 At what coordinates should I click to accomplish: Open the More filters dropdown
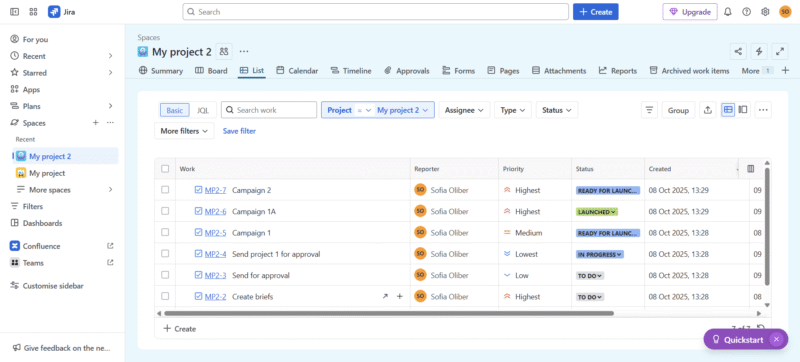pyautogui.click(x=184, y=131)
